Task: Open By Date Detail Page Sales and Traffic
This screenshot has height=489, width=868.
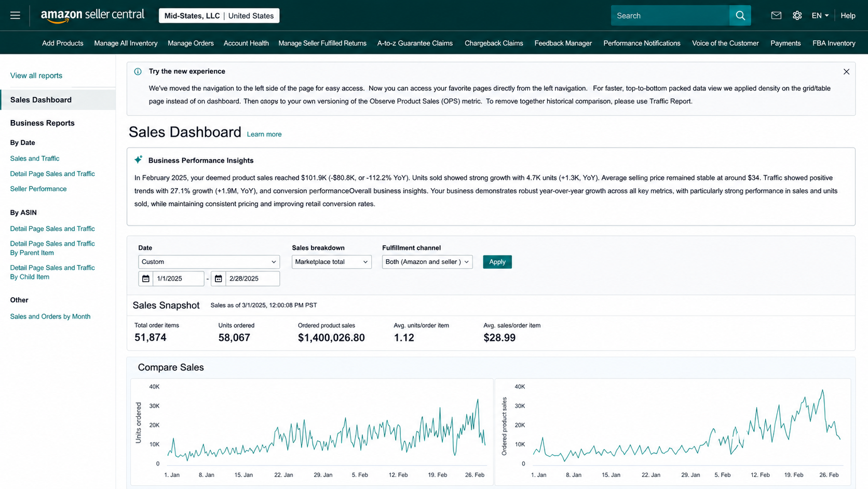Action: (x=52, y=174)
